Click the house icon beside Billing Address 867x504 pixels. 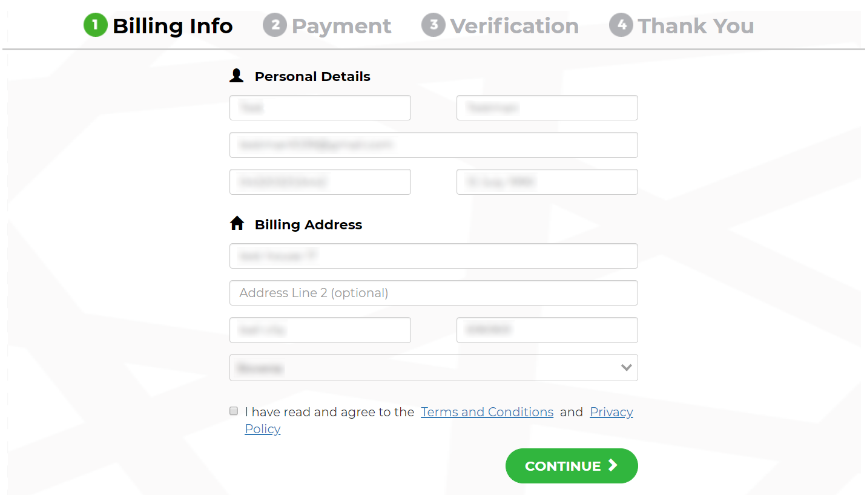[237, 224]
